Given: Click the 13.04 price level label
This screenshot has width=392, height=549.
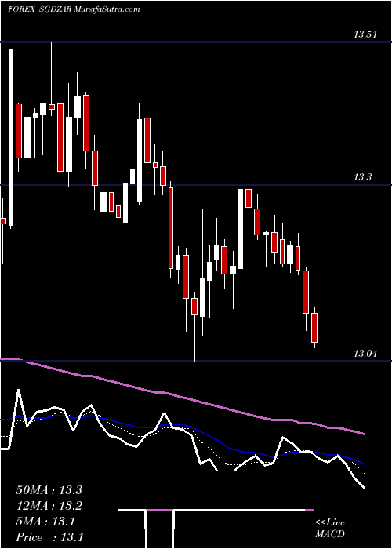Looking at the screenshot, I should 365,354.
